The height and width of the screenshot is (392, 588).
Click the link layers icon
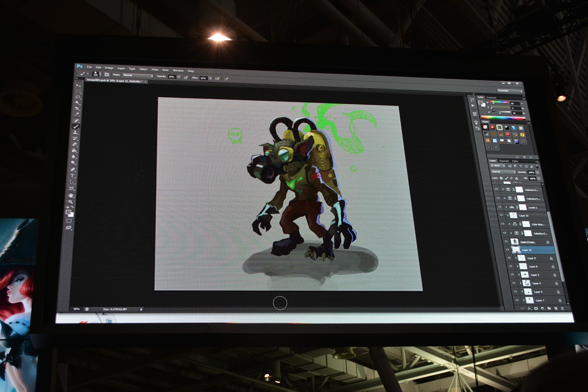tap(523, 309)
